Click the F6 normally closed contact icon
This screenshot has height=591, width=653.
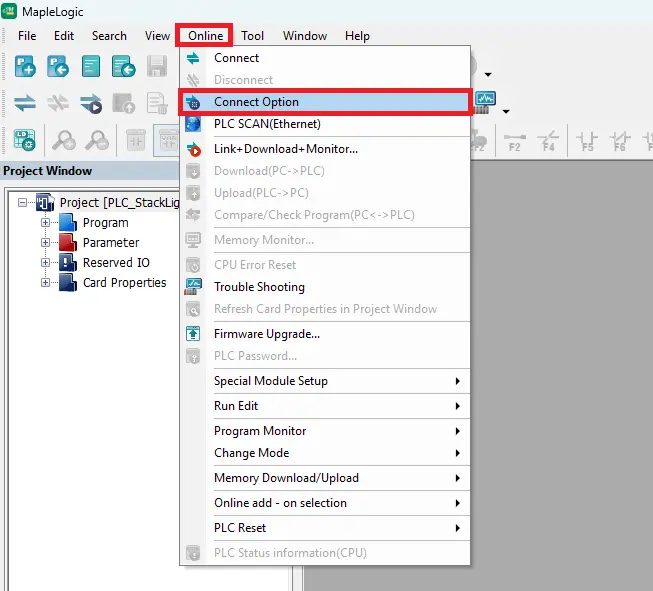620,141
